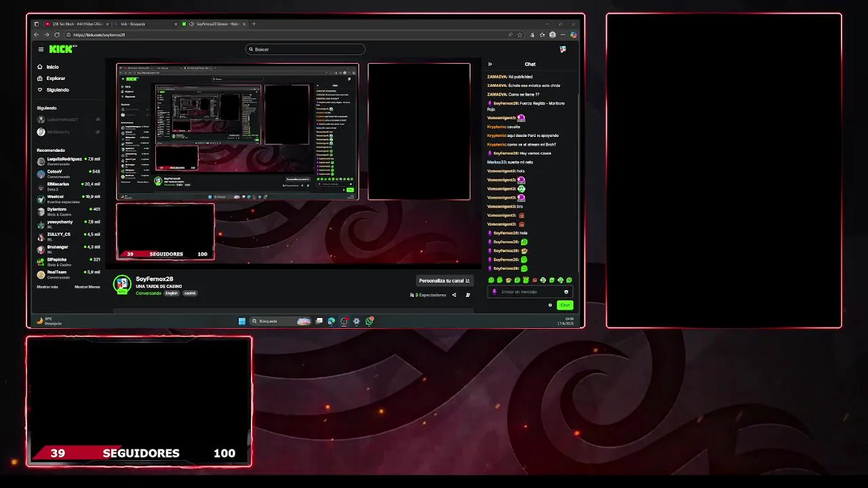Screen dimensions: 868x488
Task: Open a new browser tab
Action: 254,24
